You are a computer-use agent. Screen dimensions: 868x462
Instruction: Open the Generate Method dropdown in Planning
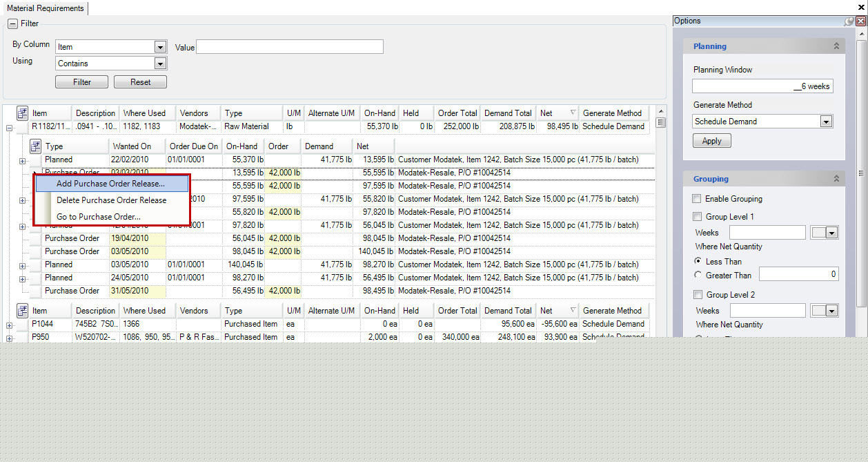[826, 122]
